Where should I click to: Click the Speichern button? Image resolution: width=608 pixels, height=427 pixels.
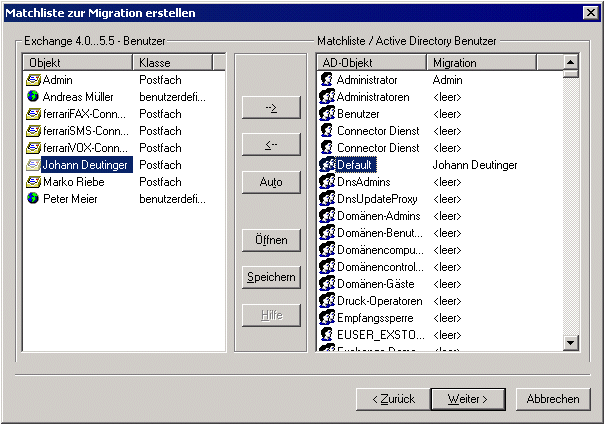point(271,278)
